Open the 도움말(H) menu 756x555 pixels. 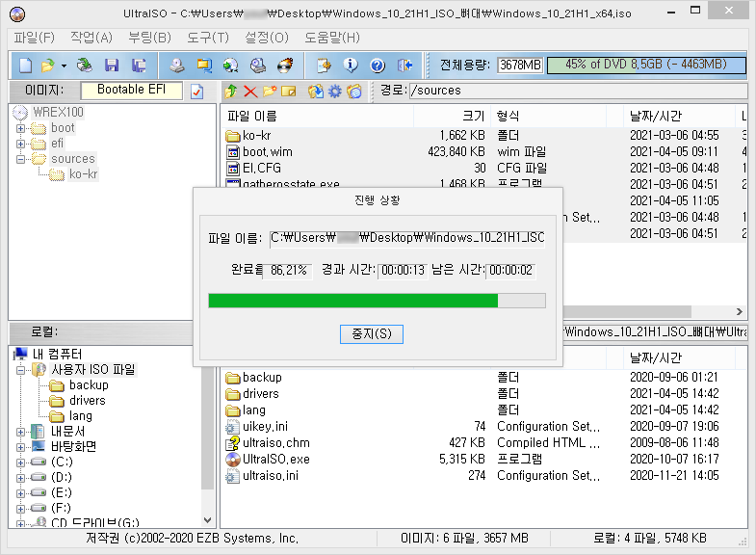pyautogui.click(x=331, y=38)
